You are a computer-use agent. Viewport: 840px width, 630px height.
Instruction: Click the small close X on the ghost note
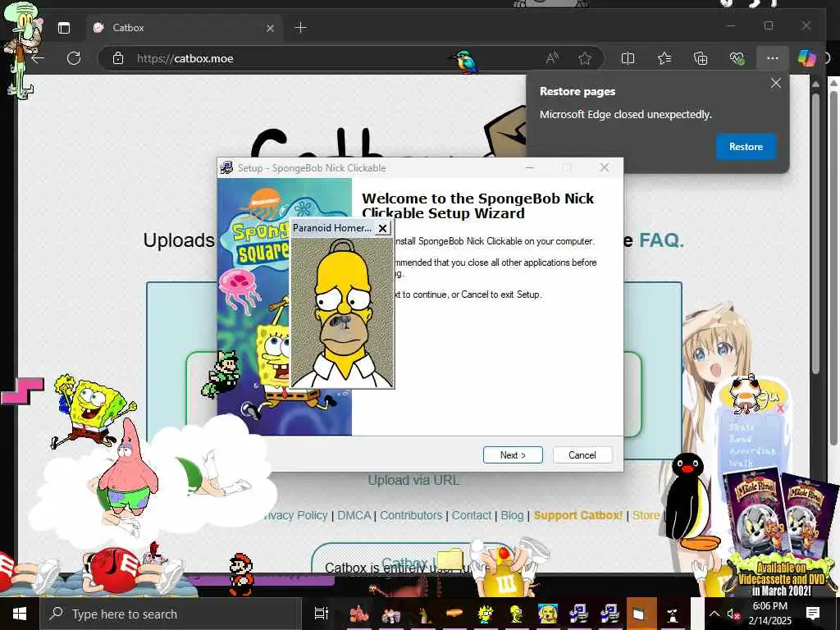click(780, 409)
